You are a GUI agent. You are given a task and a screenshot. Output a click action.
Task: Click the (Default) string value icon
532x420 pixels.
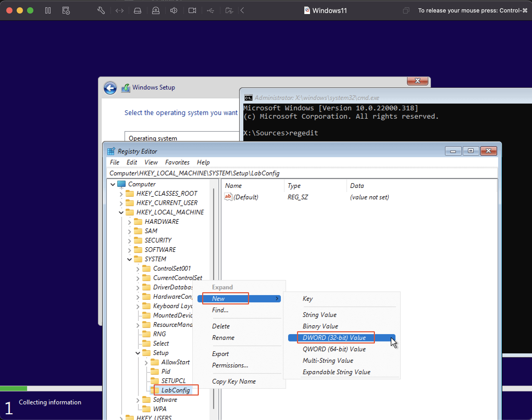pyautogui.click(x=228, y=197)
